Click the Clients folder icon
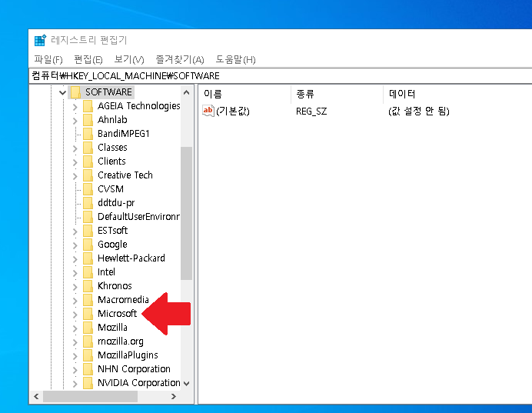 88,162
